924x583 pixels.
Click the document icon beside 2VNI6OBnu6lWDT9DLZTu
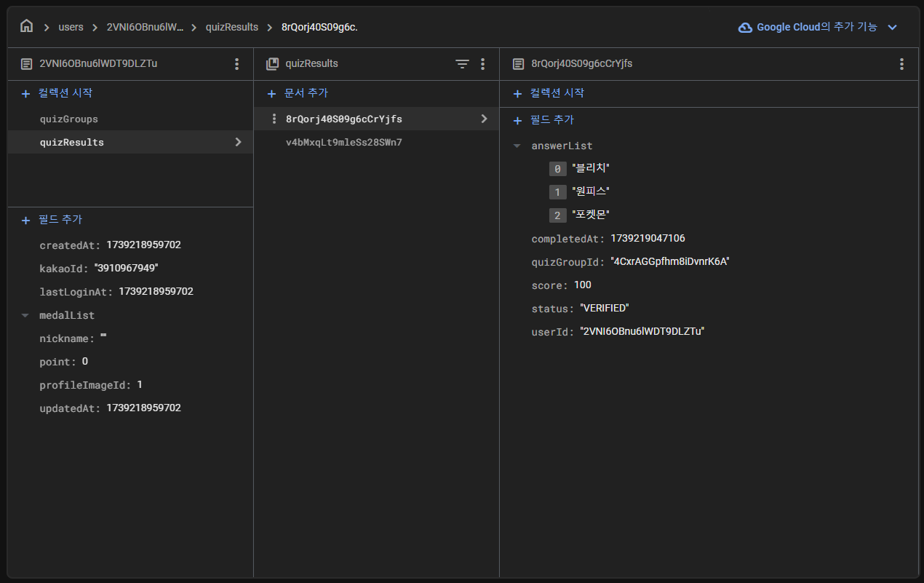pyautogui.click(x=26, y=64)
